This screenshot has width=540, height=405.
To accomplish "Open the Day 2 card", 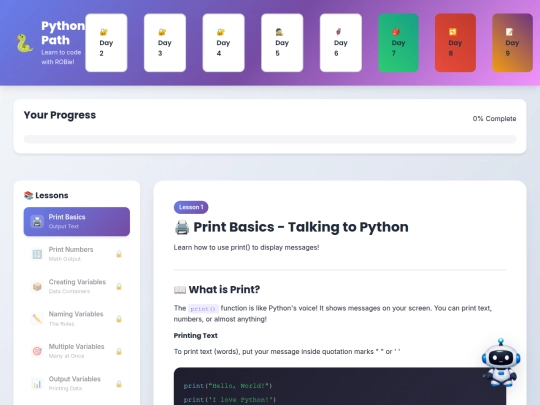I will click(x=106, y=43).
